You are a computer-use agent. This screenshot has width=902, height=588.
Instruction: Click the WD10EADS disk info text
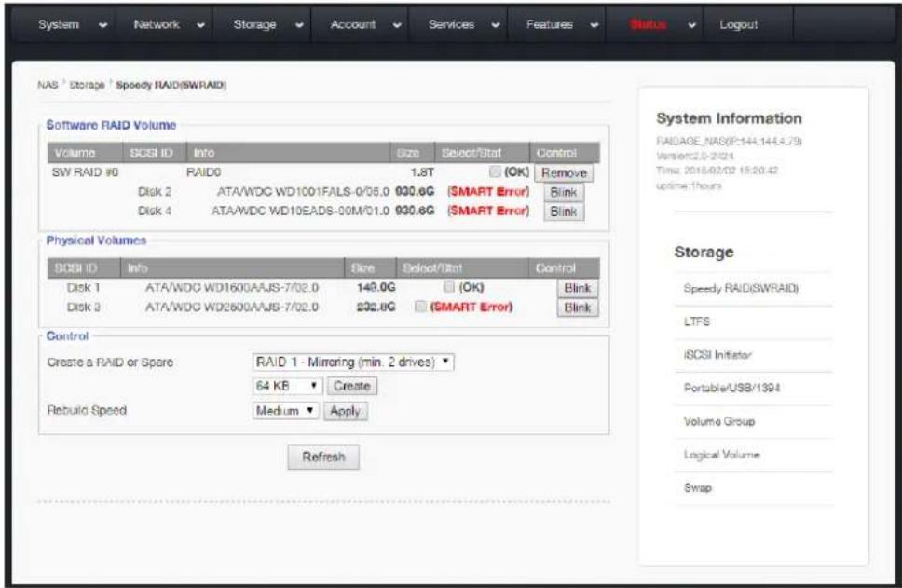point(300,212)
